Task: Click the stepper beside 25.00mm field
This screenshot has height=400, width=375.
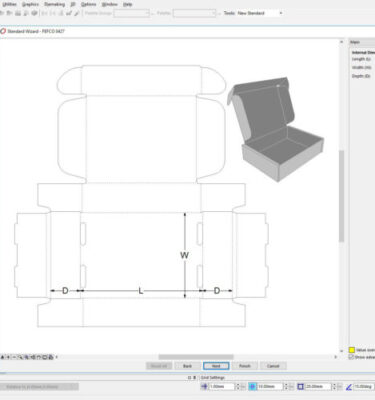Action: tap(334, 387)
